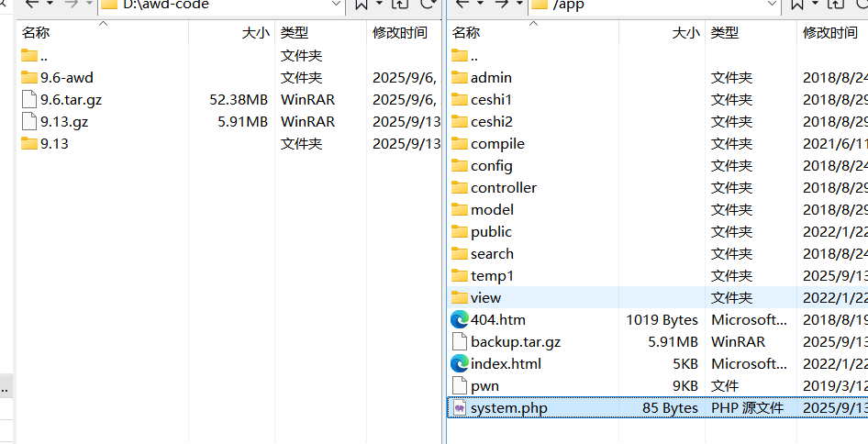Select the system.php file

(x=508, y=407)
